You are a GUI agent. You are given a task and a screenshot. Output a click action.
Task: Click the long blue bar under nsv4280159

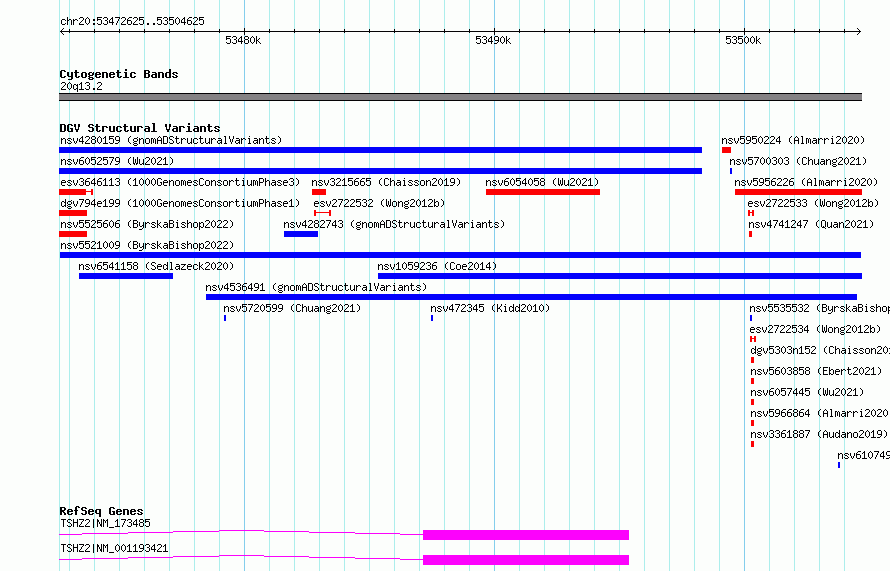pos(380,150)
